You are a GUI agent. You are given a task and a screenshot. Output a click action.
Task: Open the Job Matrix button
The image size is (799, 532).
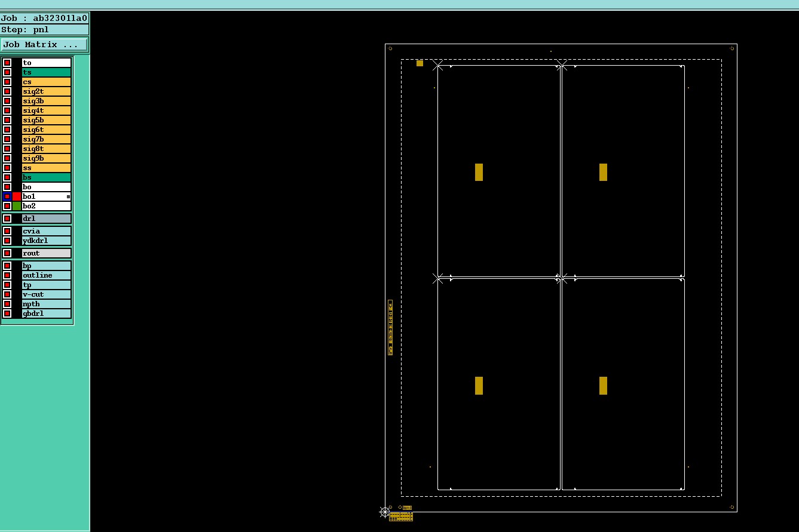(x=44, y=45)
